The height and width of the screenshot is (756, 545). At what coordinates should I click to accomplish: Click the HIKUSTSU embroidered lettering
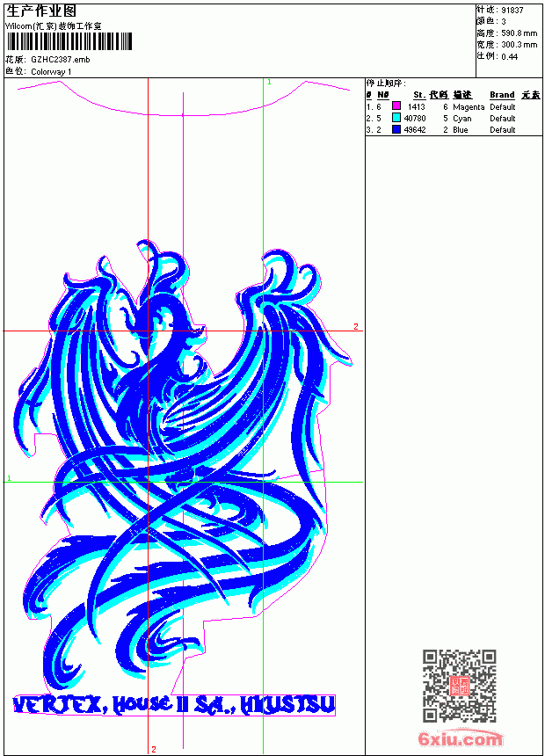(x=287, y=704)
